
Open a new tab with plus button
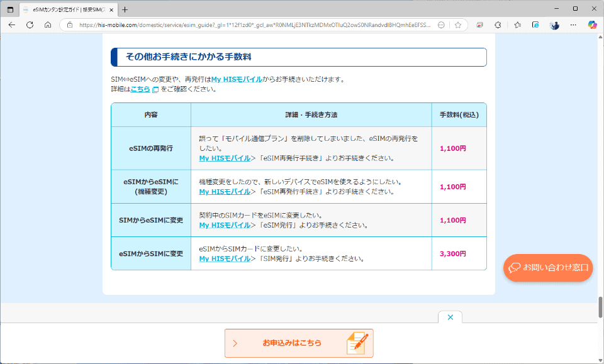[125, 9]
